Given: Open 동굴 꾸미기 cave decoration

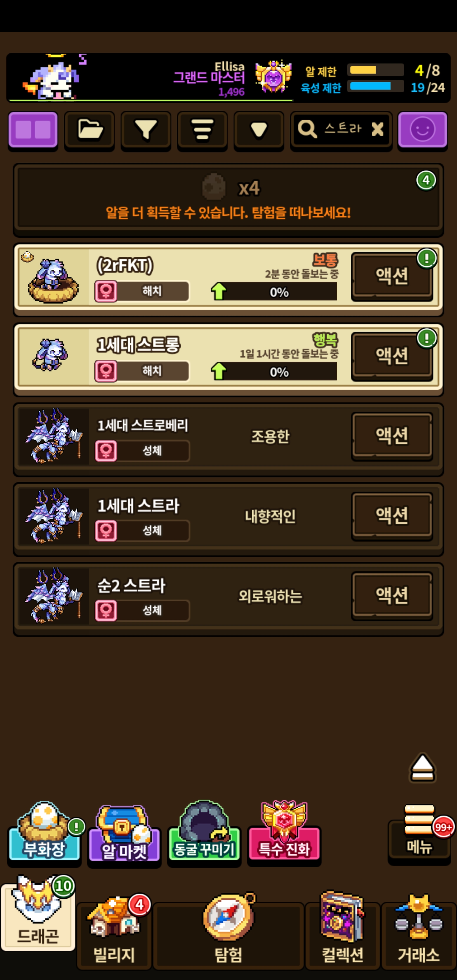Looking at the screenshot, I should [x=204, y=832].
